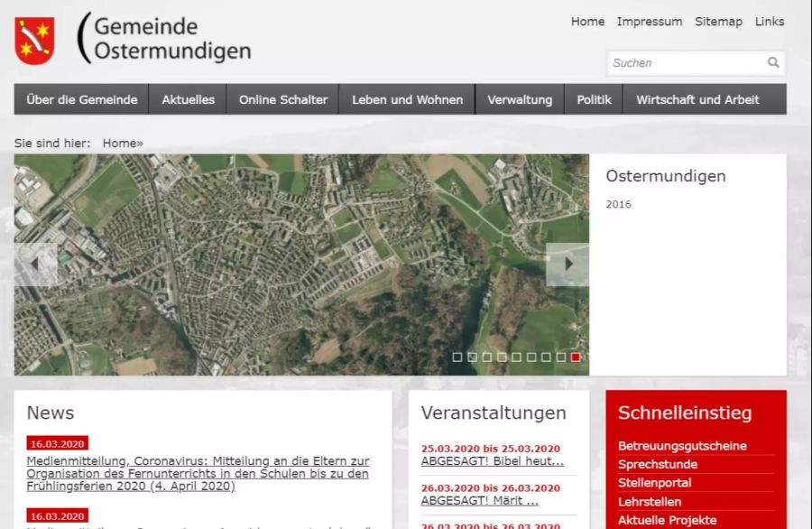Click the Veranstaltungen section heading

494,413
